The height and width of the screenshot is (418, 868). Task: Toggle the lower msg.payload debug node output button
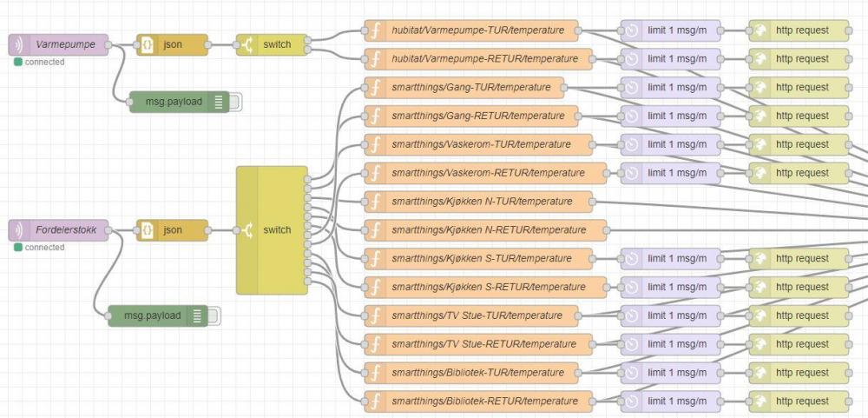(x=214, y=315)
